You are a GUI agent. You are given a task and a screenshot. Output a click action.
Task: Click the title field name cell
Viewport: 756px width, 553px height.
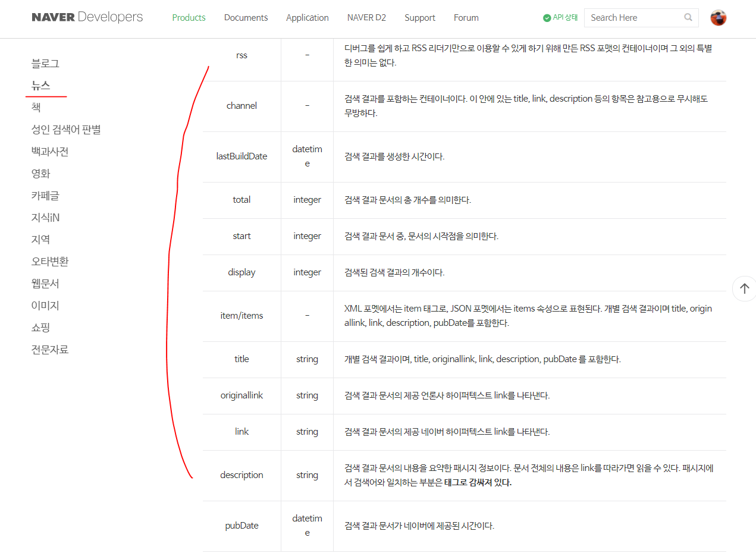point(241,359)
